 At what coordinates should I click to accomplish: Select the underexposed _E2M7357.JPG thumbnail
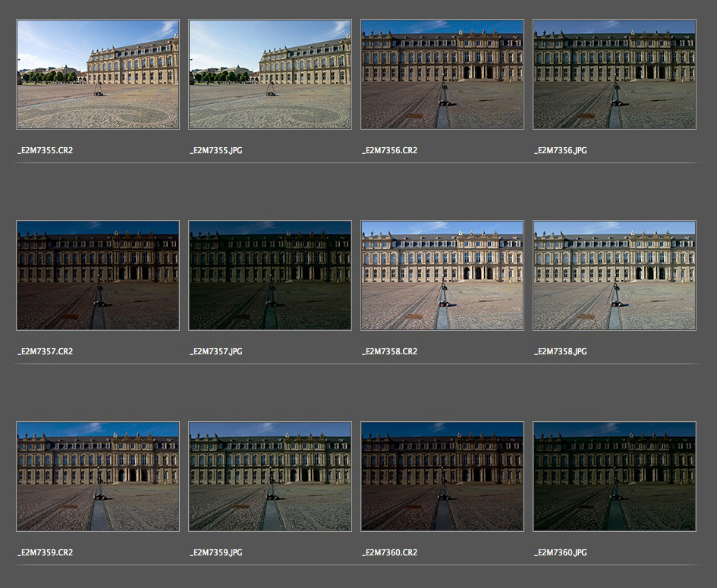(x=270, y=275)
